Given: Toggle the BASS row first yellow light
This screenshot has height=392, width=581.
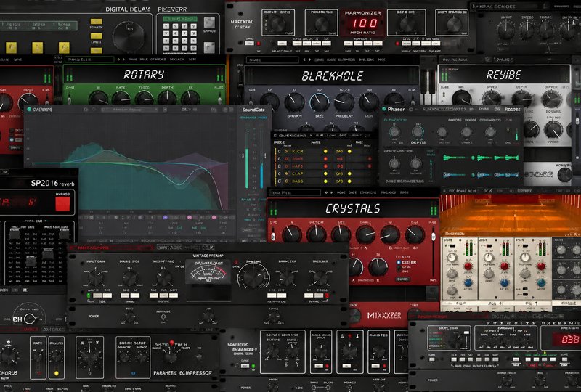Looking at the screenshot, I should (x=325, y=181).
